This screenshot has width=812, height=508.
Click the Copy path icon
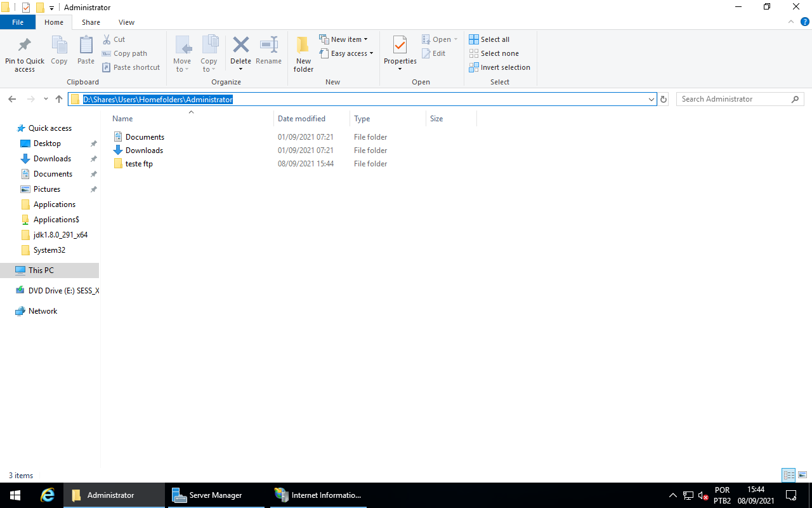(124, 53)
